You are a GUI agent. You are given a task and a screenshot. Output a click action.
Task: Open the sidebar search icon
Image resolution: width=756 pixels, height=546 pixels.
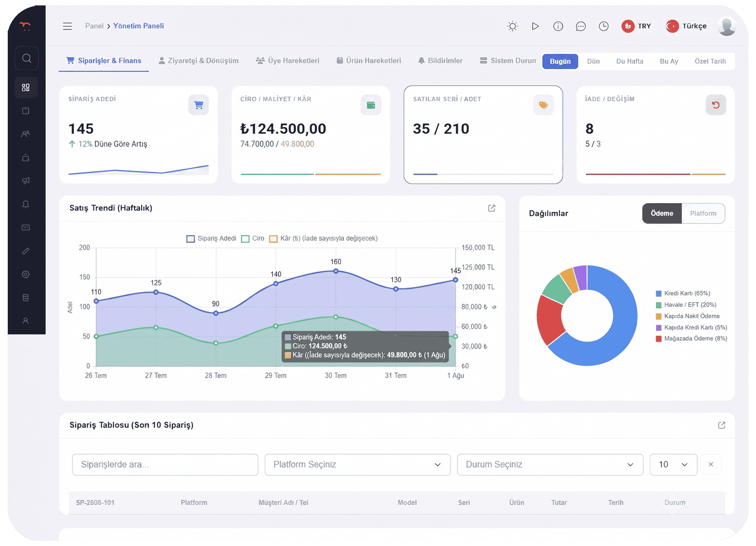pos(26,58)
